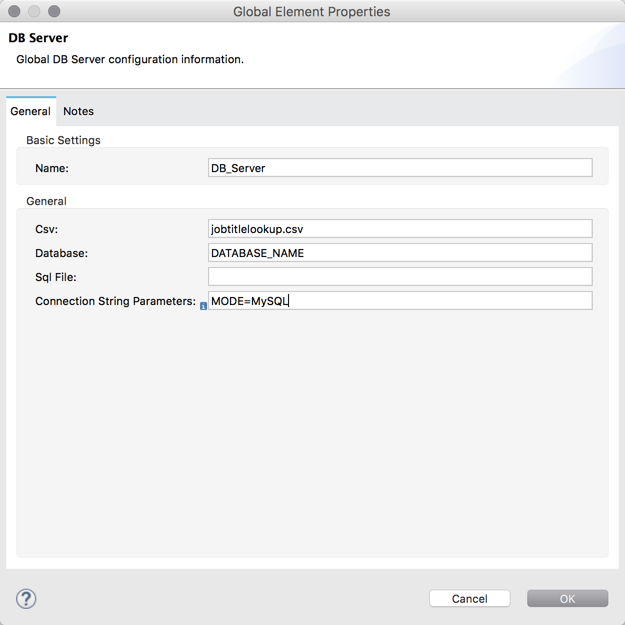Click the "Csv:" label
The image size is (625, 625).
47,229
